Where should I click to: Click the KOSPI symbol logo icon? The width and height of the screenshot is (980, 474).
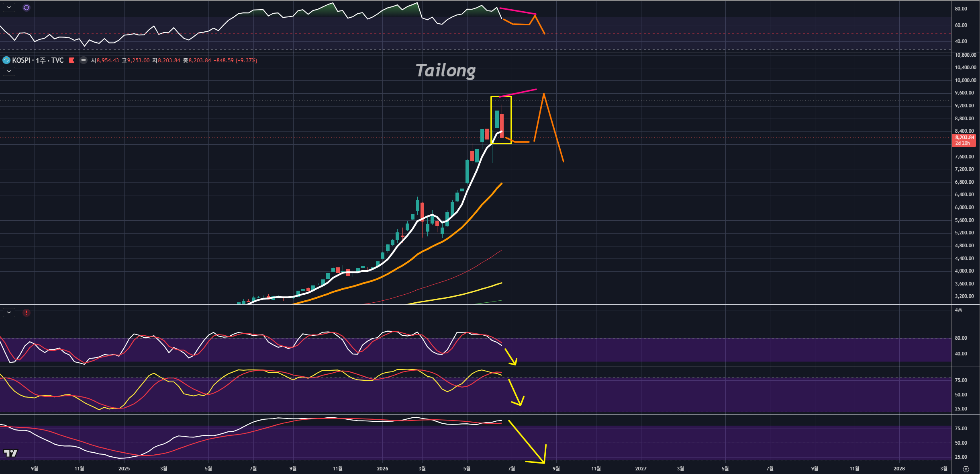pyautogui.click(x=6, y=60)
